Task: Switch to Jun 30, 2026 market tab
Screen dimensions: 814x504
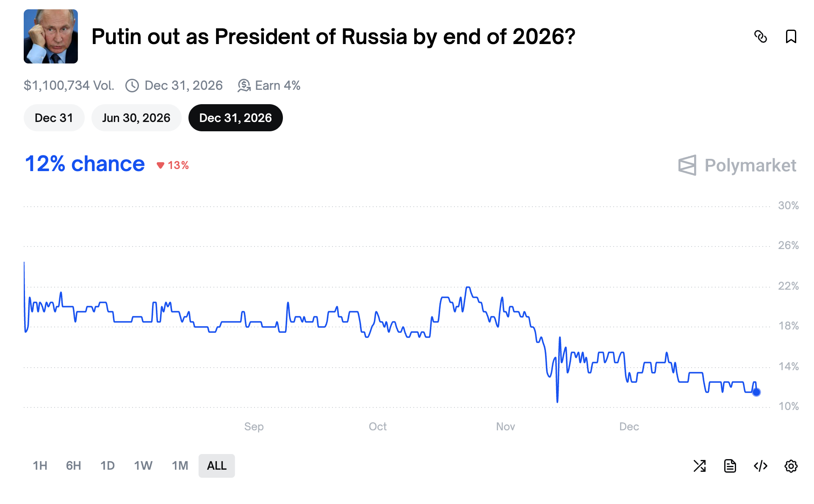Action: [x=136, y=118]
